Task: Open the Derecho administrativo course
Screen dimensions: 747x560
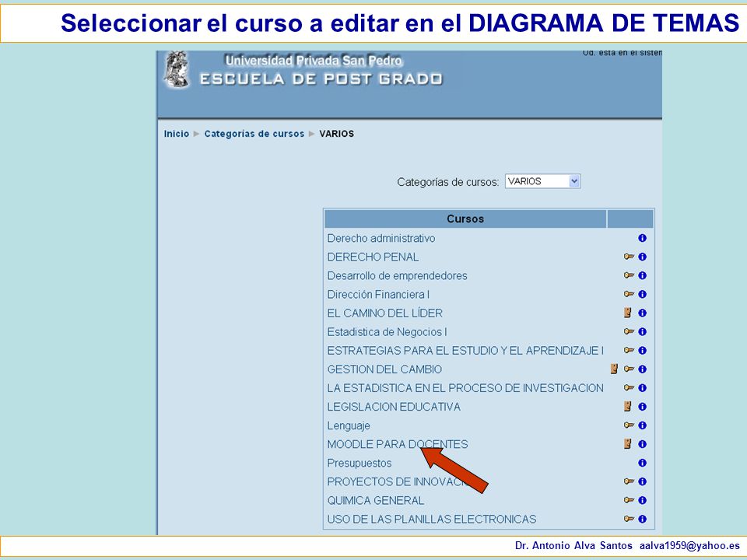Action: pyautogui.click(x=381, y=238)
